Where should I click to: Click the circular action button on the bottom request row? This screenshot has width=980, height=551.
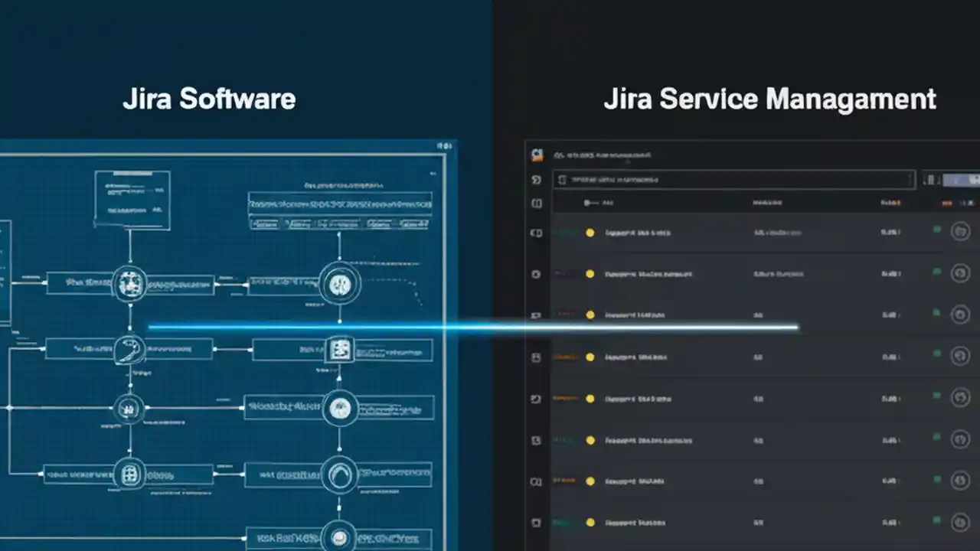click(x=960, y=523)
